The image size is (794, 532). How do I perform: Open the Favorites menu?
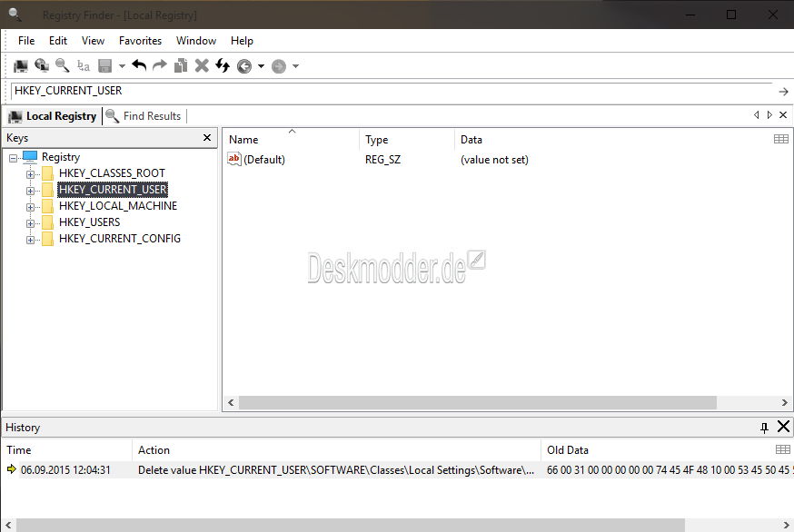tap(140, 41)
